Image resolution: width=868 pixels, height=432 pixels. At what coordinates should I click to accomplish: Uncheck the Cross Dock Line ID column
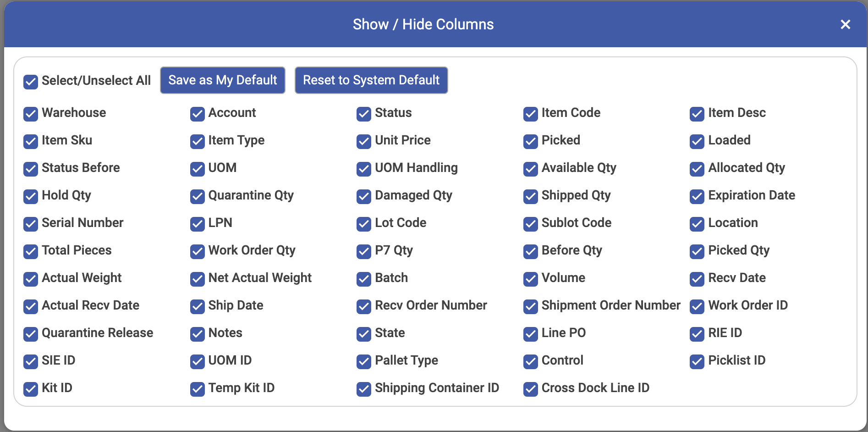(531, 389)
